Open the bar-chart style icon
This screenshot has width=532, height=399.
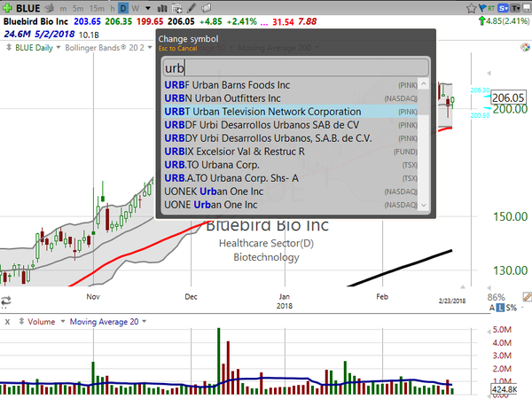pyautogui.click(x=162, y=8)
